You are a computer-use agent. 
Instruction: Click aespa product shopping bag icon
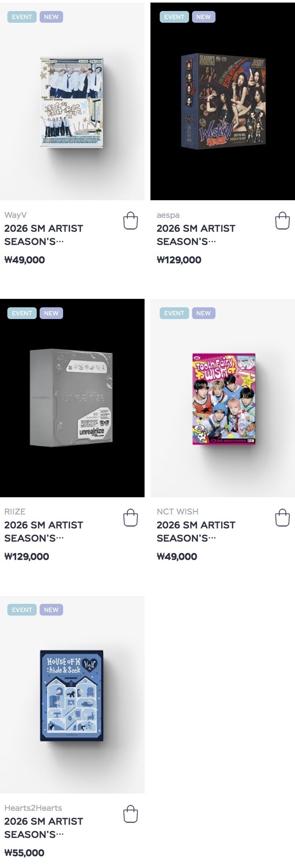coord(283,221)
